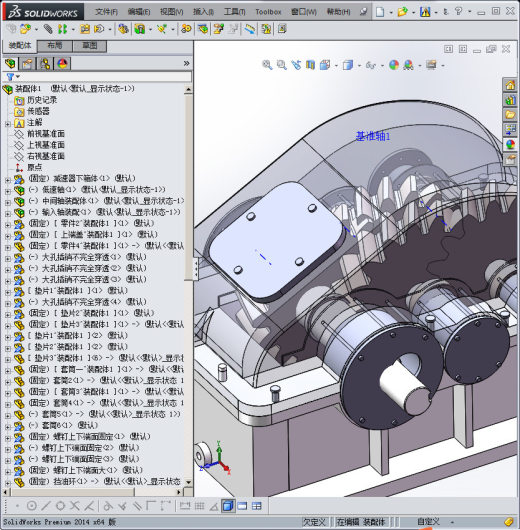The image size is (520, 530).
Task: Open the Display Style dropdown arrow
Action: [x=359, y=65]
